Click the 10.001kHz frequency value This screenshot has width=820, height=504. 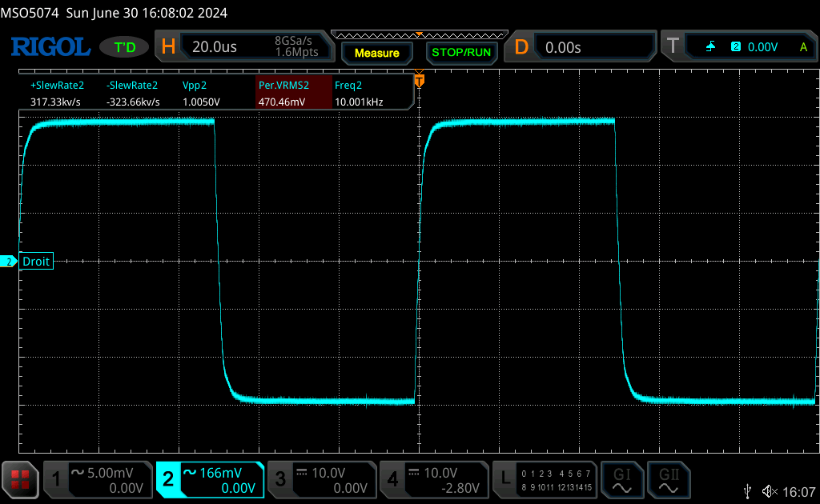pyautogui.click(x=359, y=102)
